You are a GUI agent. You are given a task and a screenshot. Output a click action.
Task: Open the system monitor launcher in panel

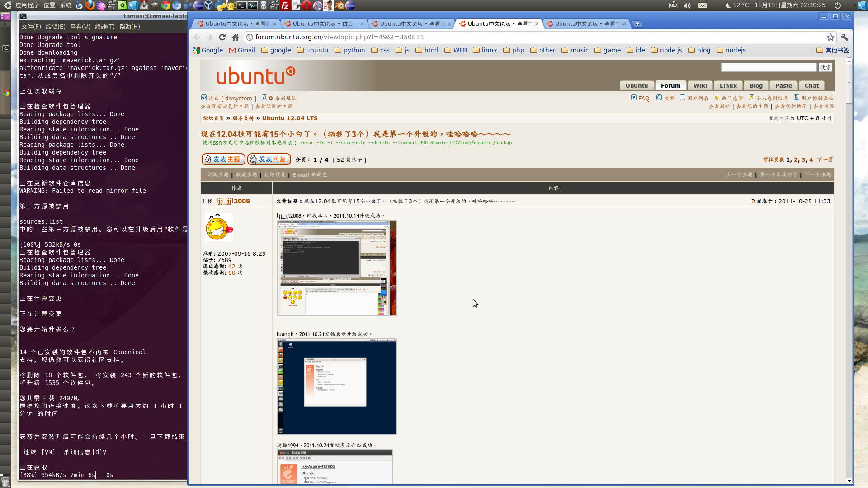point(253,5)
